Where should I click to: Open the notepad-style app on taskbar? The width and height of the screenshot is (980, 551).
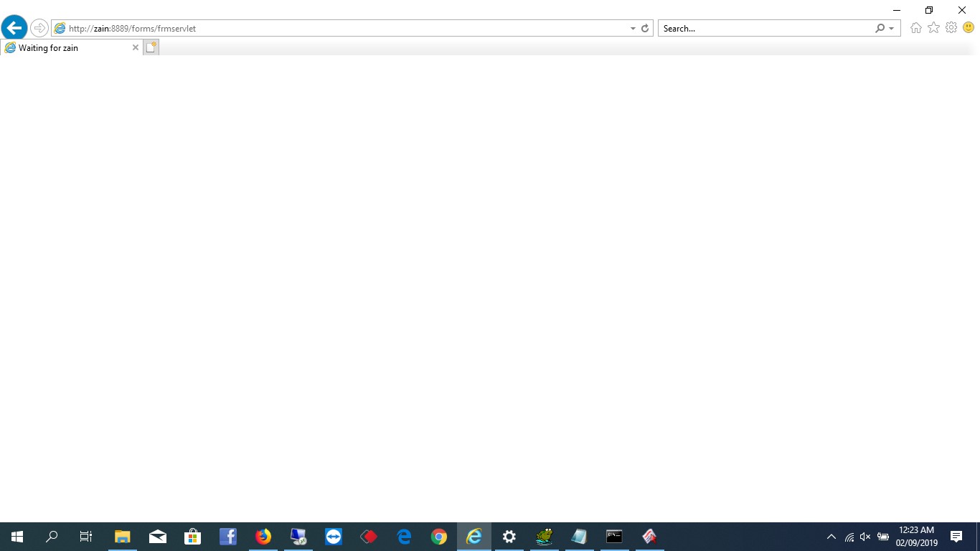point(579,537)
